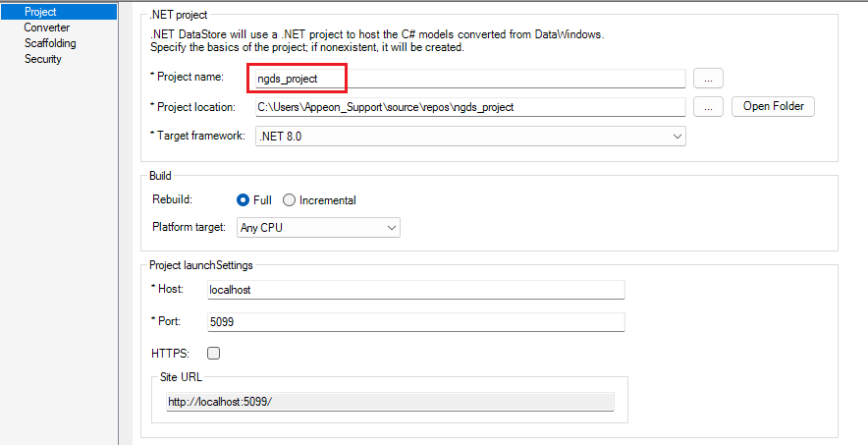Image resolution: width=868 pixels, height=445 pixels.
Task: Click the browse button beside Project name
Action: [x=708, y=78]
